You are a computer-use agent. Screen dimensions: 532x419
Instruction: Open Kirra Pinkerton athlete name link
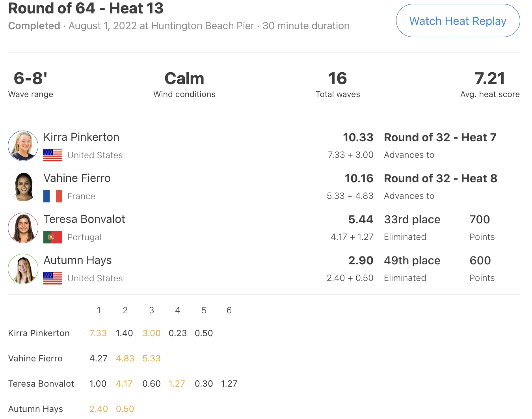tap(81, 137)
